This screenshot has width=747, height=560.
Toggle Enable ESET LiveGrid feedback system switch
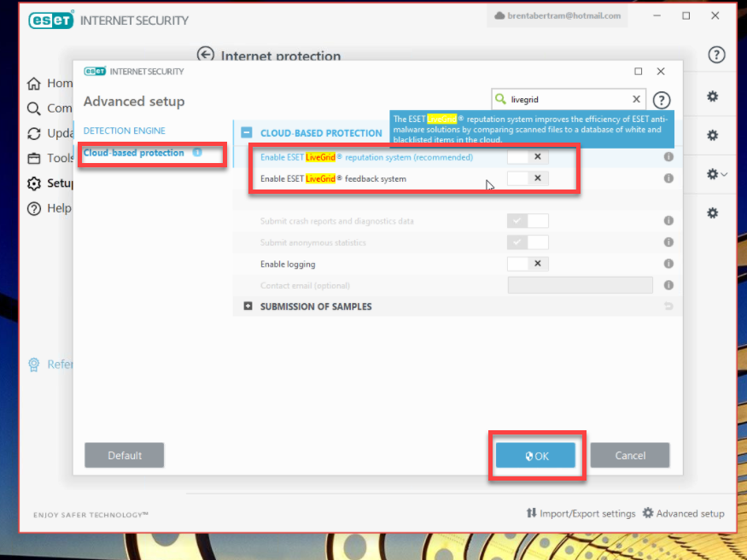click(x=528, y=178)
